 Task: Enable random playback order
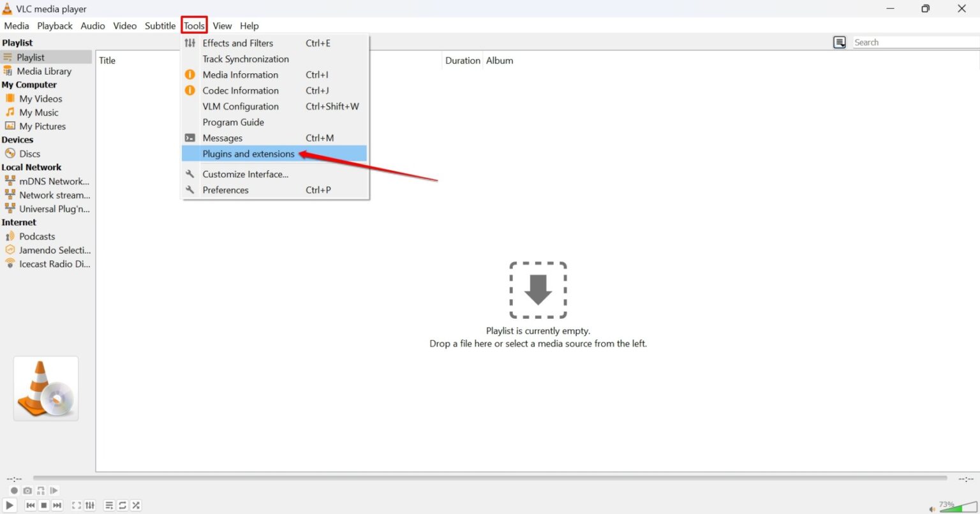tap(135, 505)
